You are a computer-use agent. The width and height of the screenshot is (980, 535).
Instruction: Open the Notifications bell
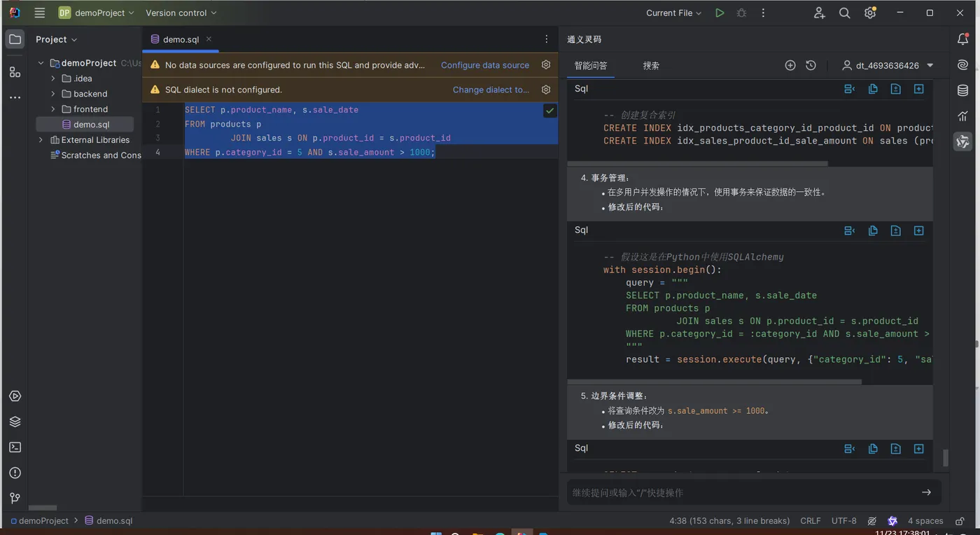click(963, 39)
